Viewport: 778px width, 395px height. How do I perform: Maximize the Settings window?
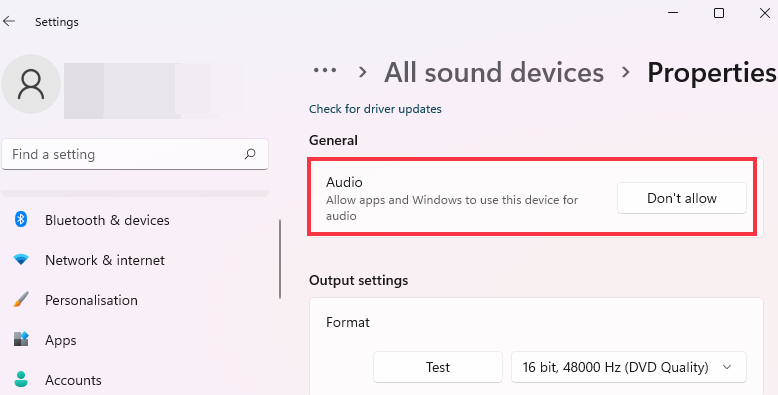[718, 13]
